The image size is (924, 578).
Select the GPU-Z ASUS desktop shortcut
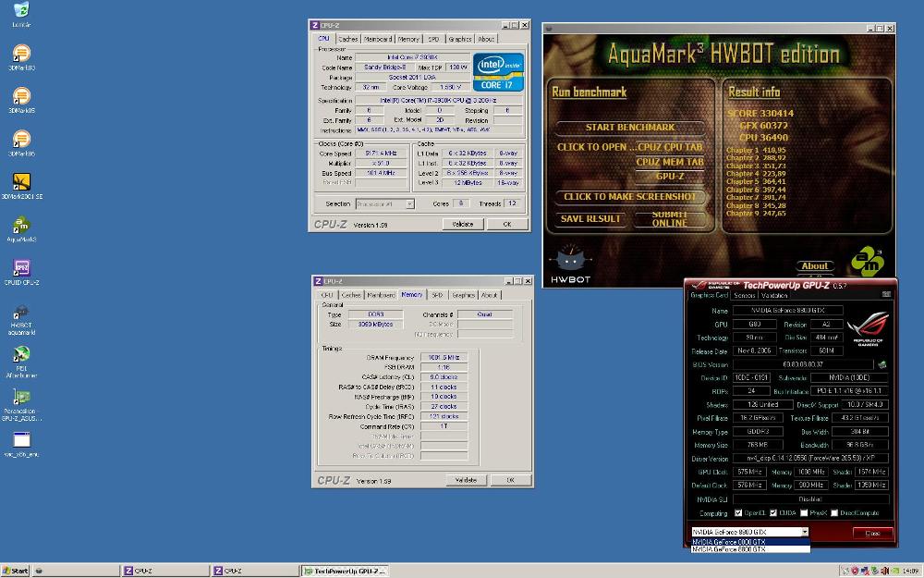coord(21,405)
